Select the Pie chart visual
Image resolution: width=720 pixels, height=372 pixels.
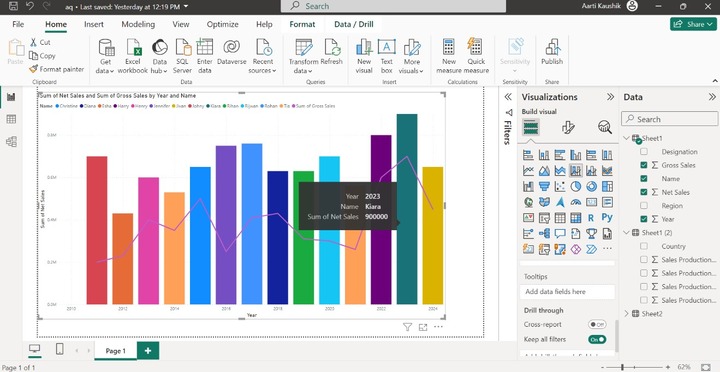coord(576,186)
